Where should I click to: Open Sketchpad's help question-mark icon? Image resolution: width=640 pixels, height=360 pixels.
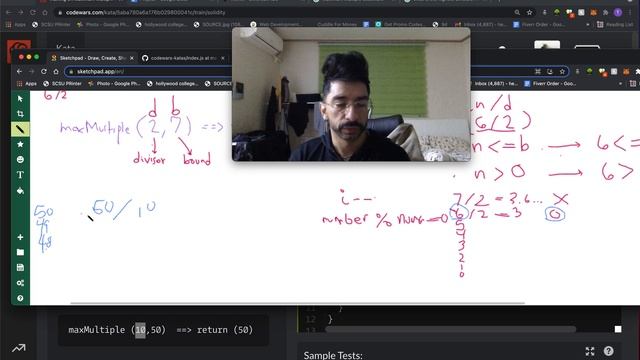point(20,298)
